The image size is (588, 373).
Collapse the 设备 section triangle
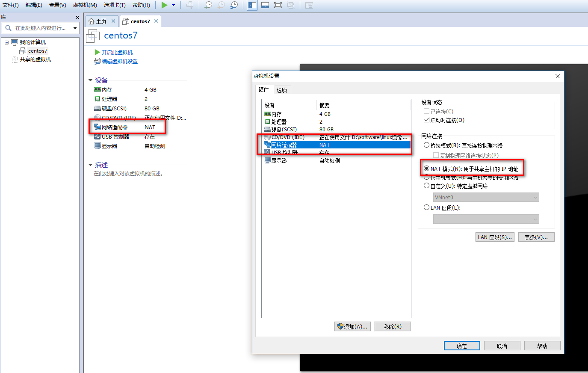click(90, 80)
